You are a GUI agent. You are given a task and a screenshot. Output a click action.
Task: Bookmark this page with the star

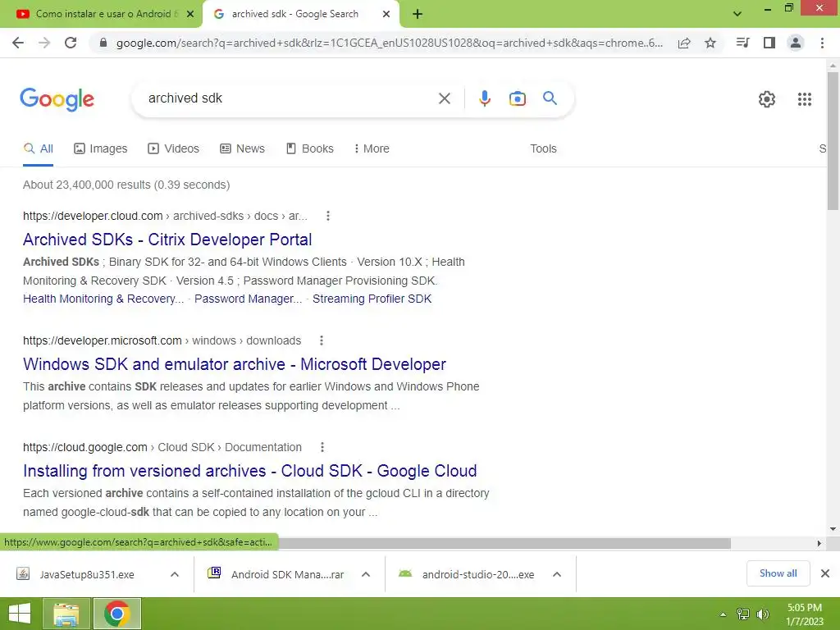(x=710, y=43)
